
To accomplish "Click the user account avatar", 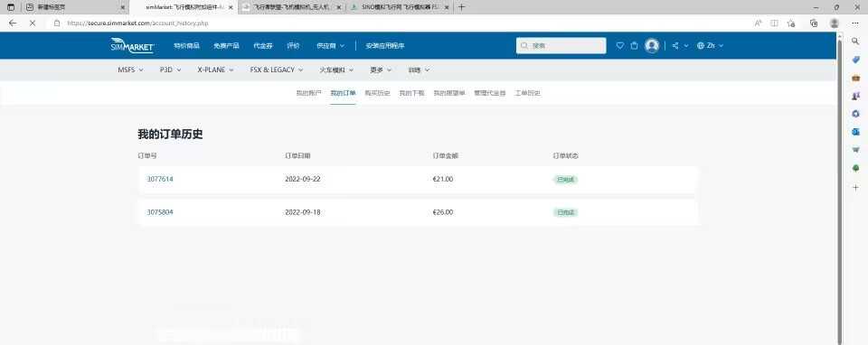I will coord(652,46).
